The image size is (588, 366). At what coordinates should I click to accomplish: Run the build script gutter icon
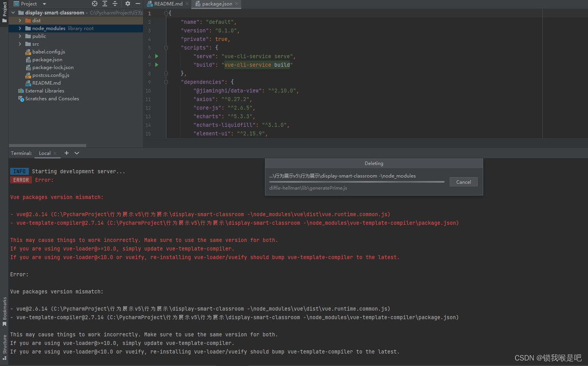point(157,65)
